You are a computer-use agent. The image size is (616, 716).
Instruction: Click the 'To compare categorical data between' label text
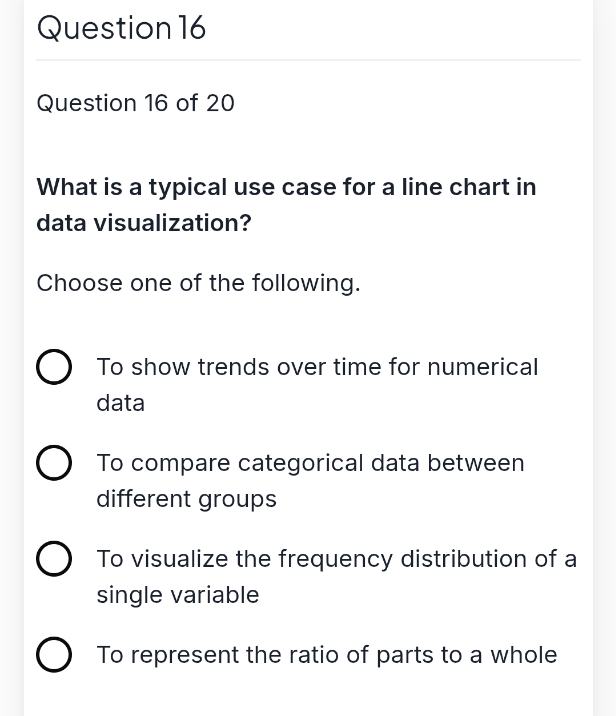pyautogui.click(x=311, y=463)
